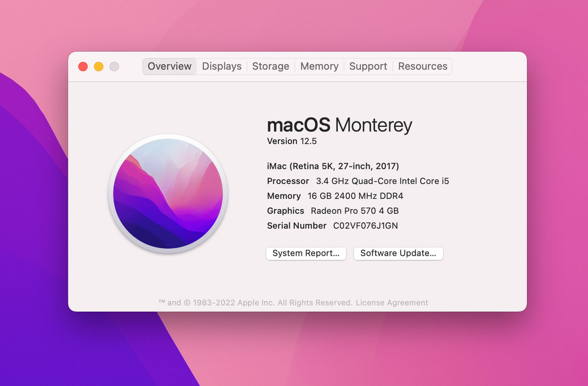The width and height of the screenshot is (588, 386).
Task: Click the yellow minimize traffic light
Action: (x=98, y=66)
